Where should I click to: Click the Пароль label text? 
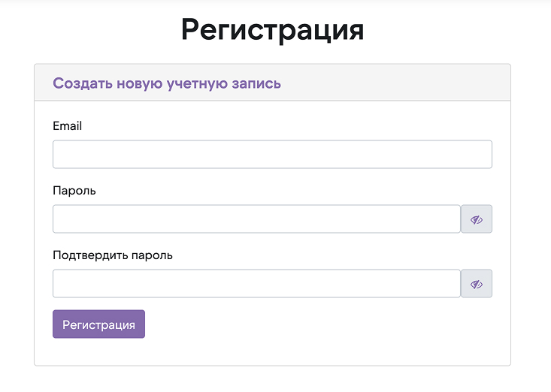click(74, 191)
